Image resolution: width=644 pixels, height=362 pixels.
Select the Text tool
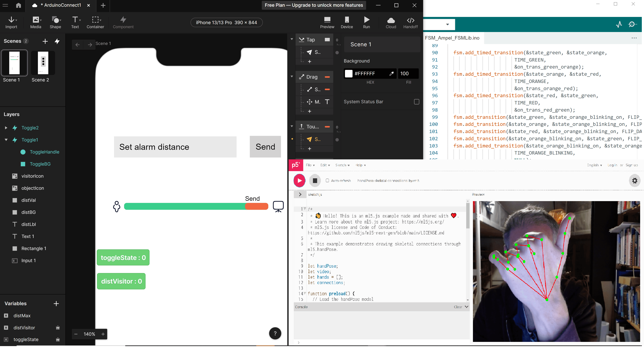(75, 22)
